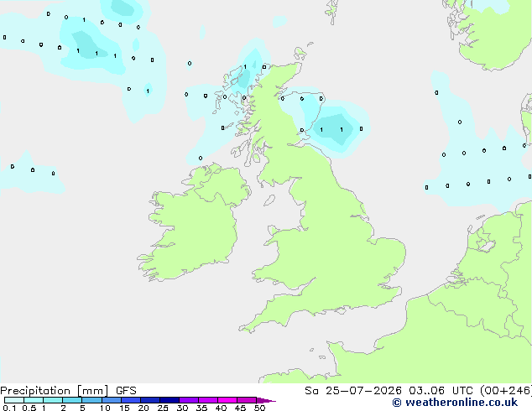Click the 'GFS' model label
This screenshot has width=532, height=411.
pyautogui.click(x=126, y=391)
